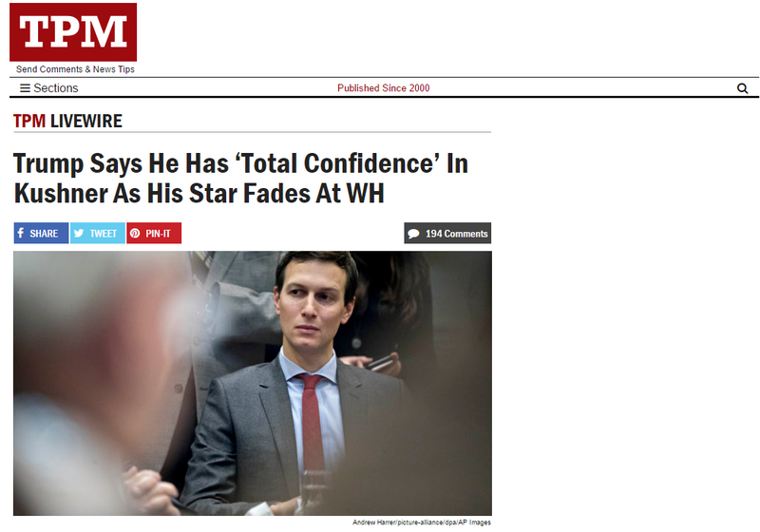
Task: Click the article's main photo
Action: click(x=253, y=383)
